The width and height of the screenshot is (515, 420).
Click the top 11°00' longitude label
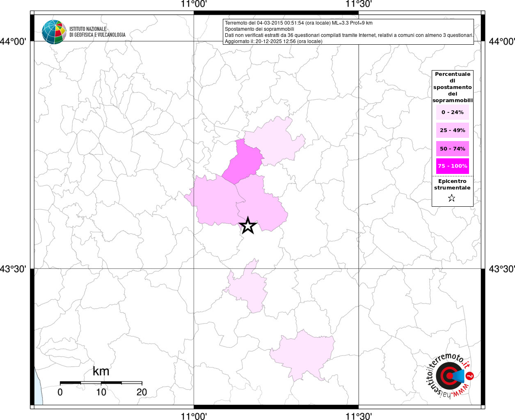pos(194,5)
